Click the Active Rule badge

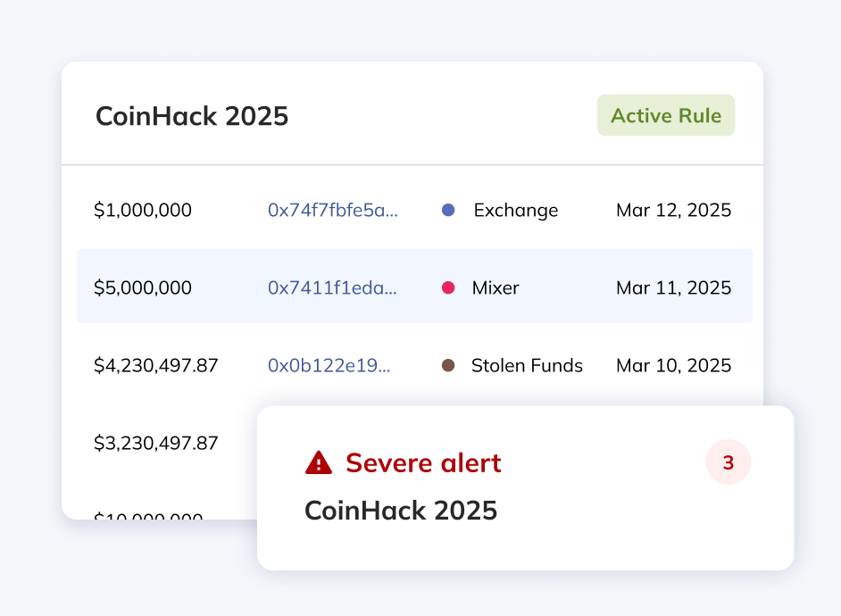tap(665, 115)
